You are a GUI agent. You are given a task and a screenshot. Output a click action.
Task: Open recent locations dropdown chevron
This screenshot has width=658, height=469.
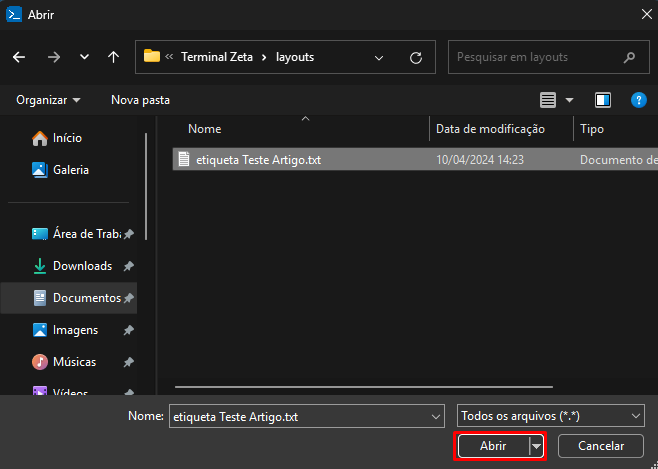point(84,57)
